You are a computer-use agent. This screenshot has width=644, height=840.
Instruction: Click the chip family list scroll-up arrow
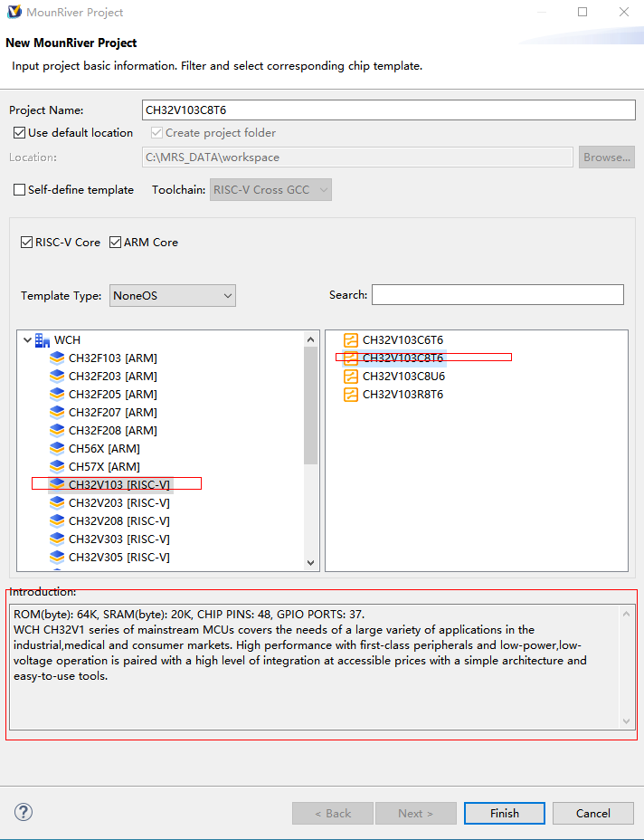click(310, 339)
